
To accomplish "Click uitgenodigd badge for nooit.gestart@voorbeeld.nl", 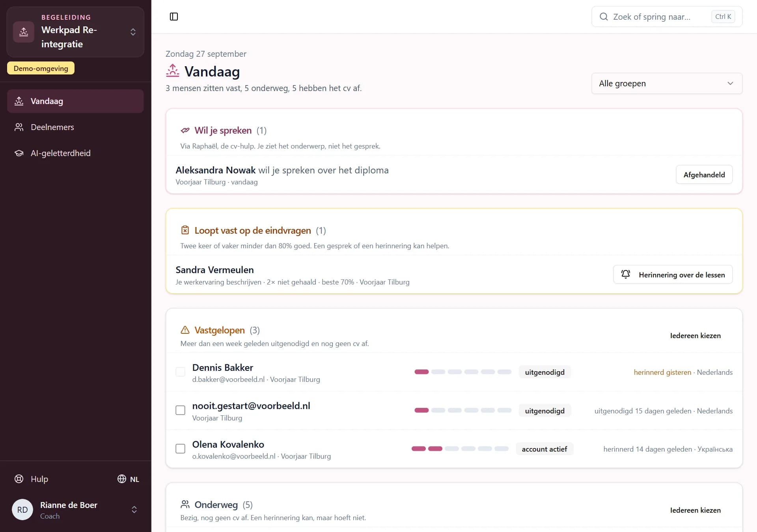I will [x=544, y=411].
